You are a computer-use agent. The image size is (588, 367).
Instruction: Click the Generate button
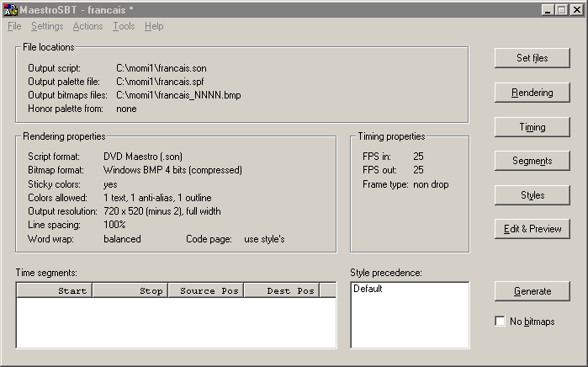(x=532, y=291)
